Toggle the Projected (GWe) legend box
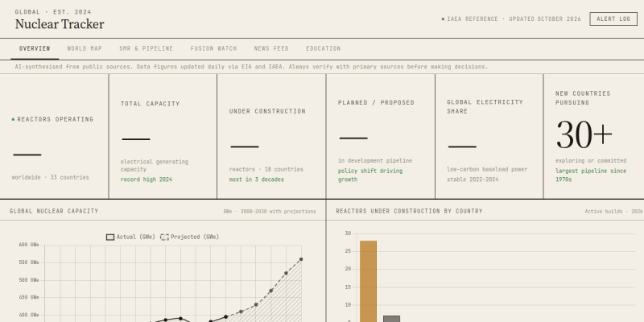Image resolution: width=644 pixels, height=322 pixels. (164, 237)
